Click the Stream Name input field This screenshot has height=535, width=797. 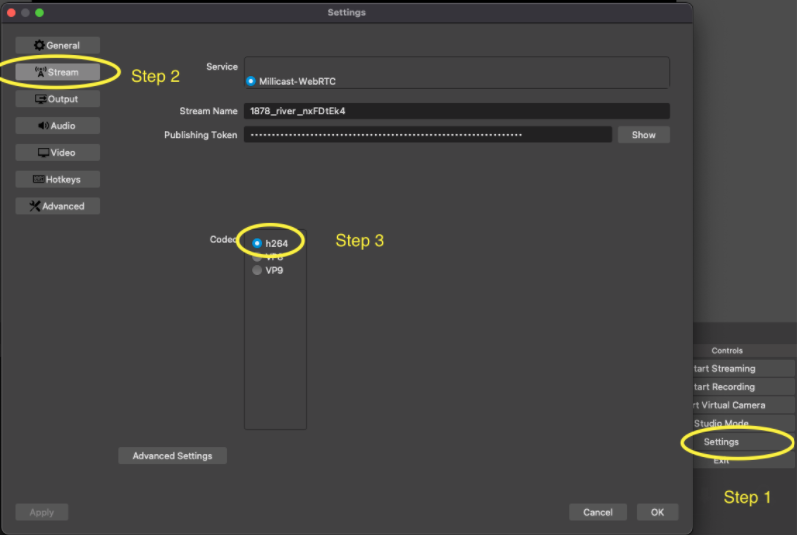[x=456, y=111]
